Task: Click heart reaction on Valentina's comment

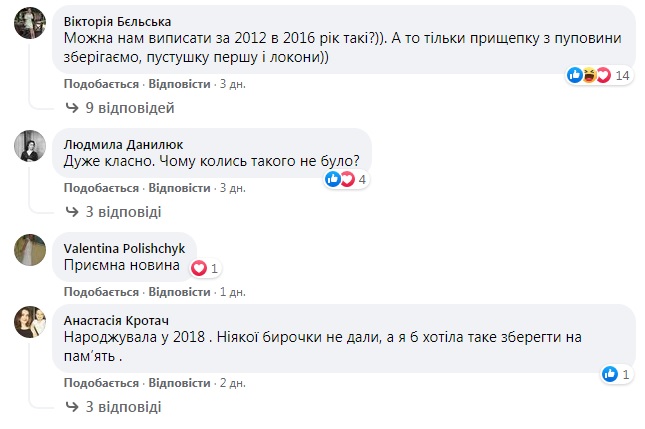Action: [198, 268]
